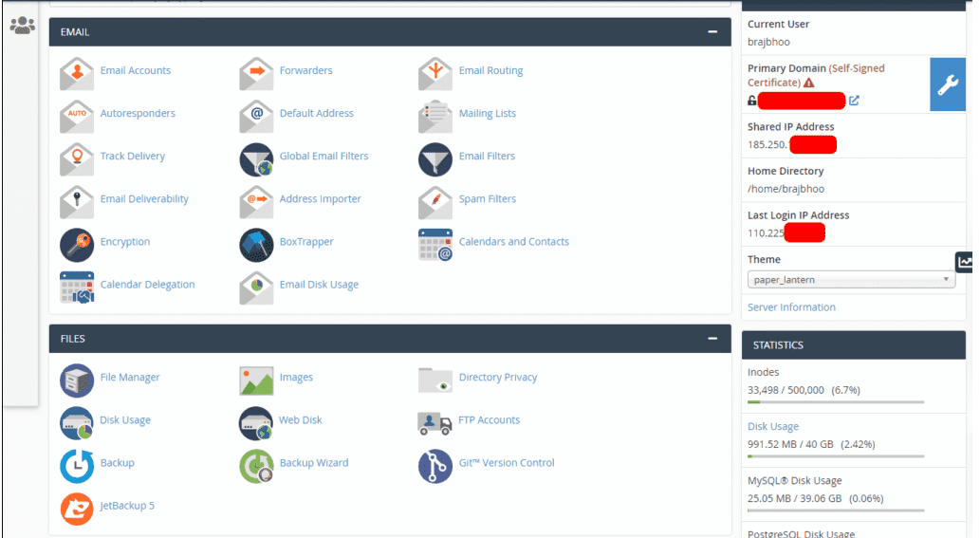
Task: Open the Theme dropdown paper_lantern
Action: (851, 279)
